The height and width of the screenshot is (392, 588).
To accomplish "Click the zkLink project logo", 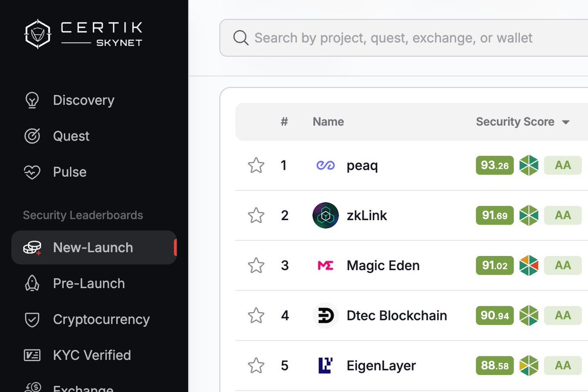I will click(x=325, y=215).
